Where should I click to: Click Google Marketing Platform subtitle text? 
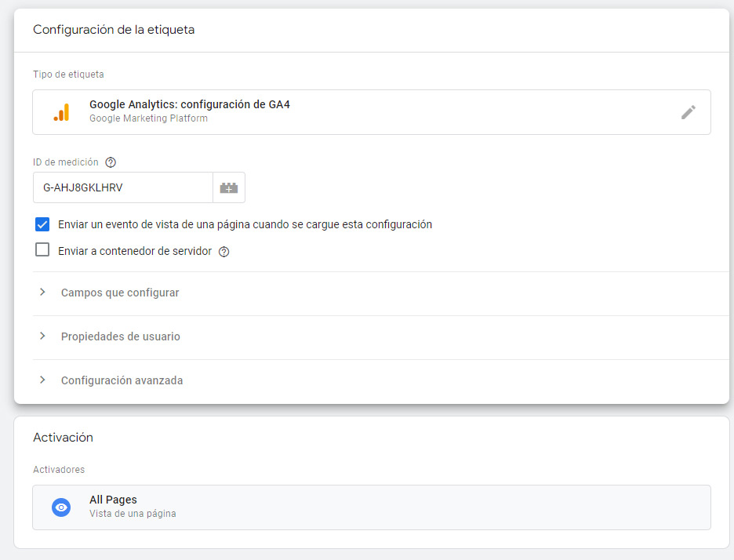tap(148, 118)
